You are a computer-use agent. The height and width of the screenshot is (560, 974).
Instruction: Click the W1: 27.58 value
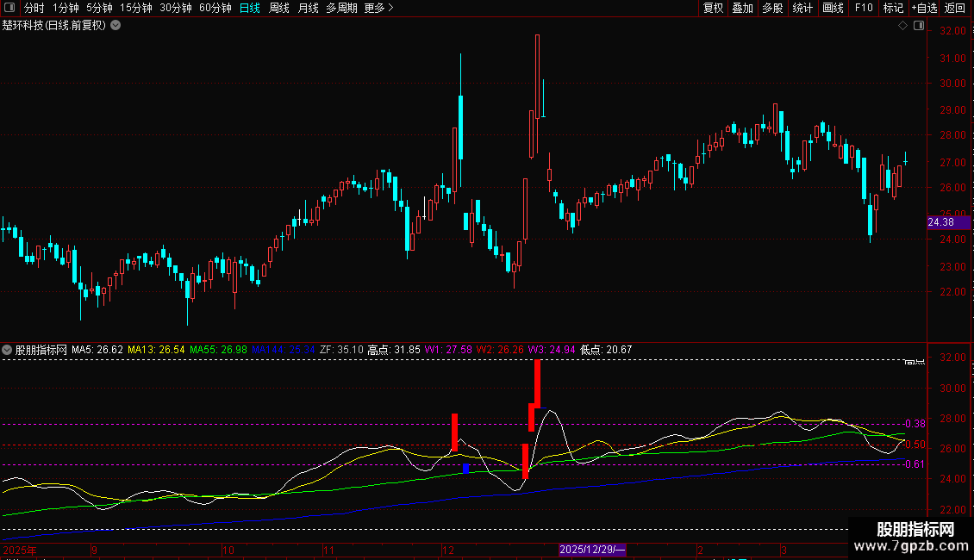coord(448,350)
